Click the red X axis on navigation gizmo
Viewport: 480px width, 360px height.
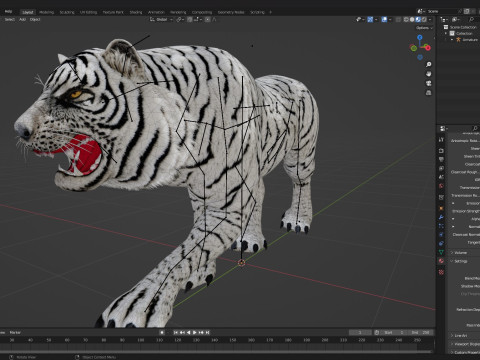428,48
